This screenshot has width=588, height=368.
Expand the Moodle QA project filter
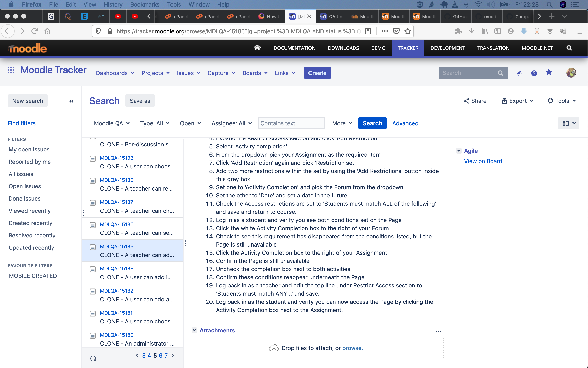click(x=112, y=123)
